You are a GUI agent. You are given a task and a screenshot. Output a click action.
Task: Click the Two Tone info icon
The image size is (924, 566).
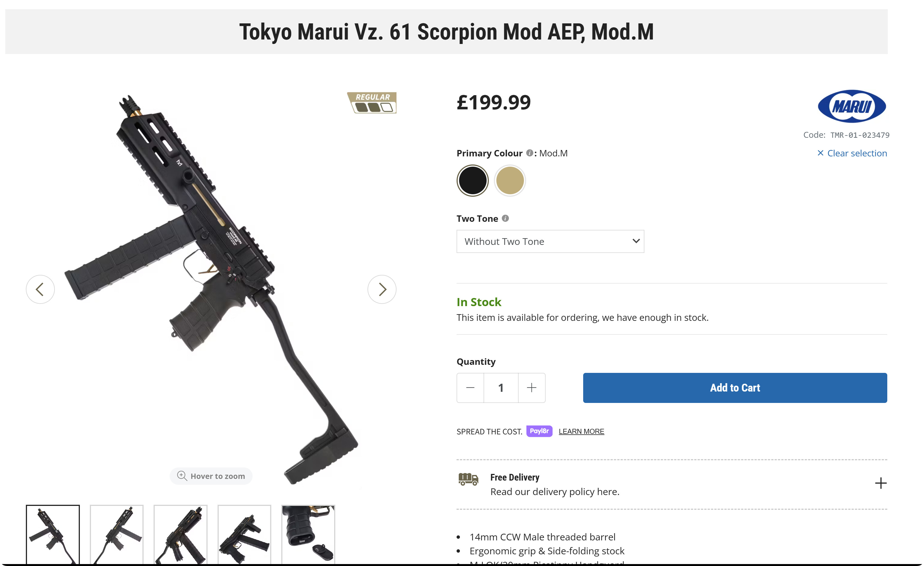[505, 218]
